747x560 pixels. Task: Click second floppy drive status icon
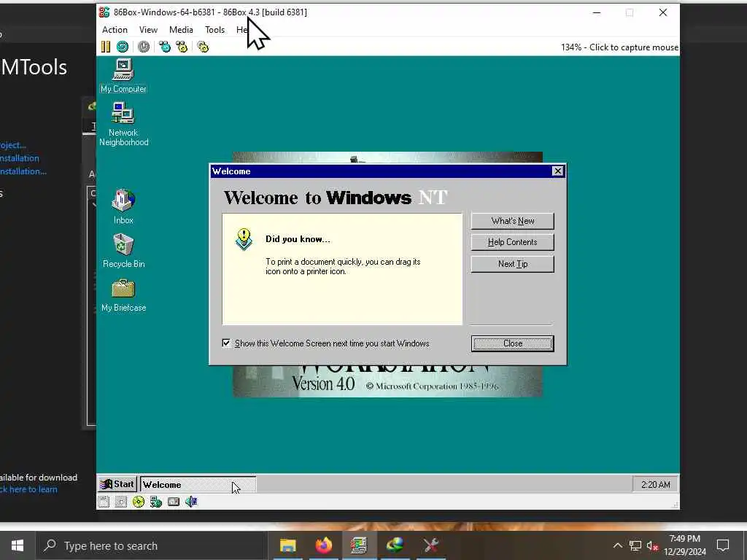pyautogui.click(x=121, y=502)
